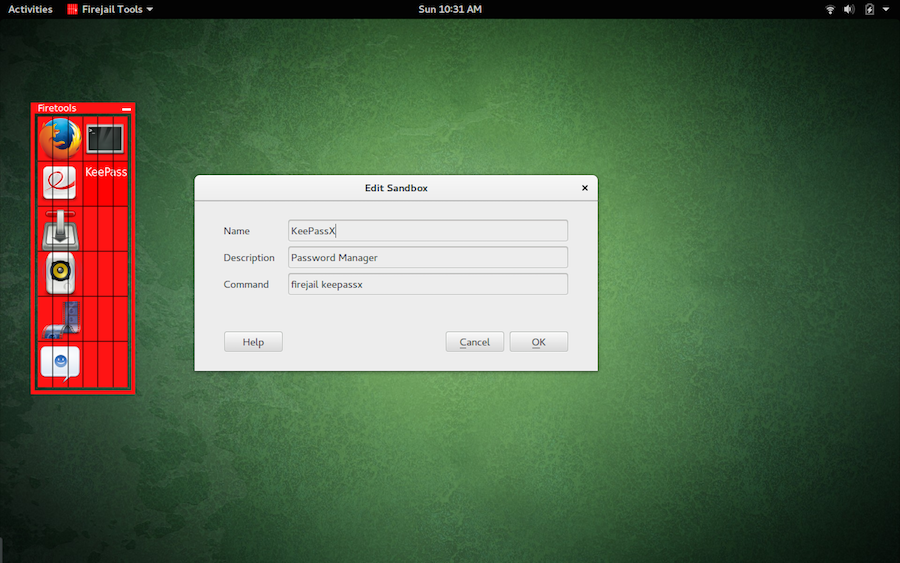The height and width of the screenshot is (563, 900).
Task: Open the film strip video player icon
Action: (x=61, y=319)
